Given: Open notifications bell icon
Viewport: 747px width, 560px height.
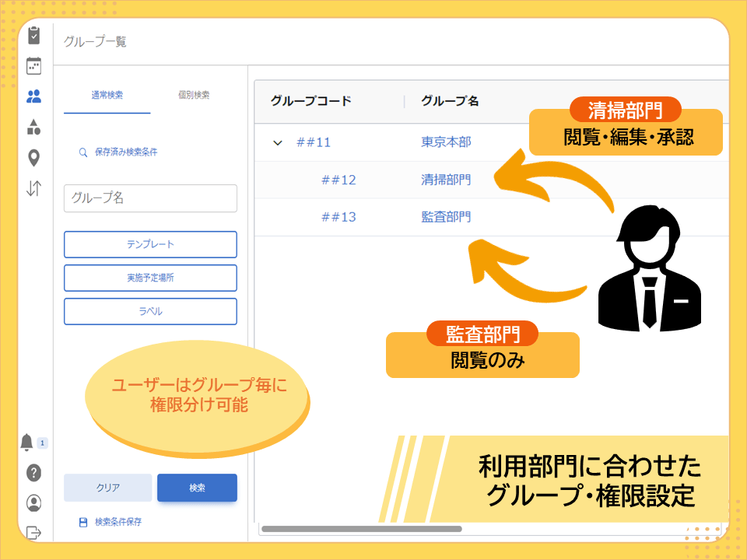Looking at the screenshot, I should 27,443.
